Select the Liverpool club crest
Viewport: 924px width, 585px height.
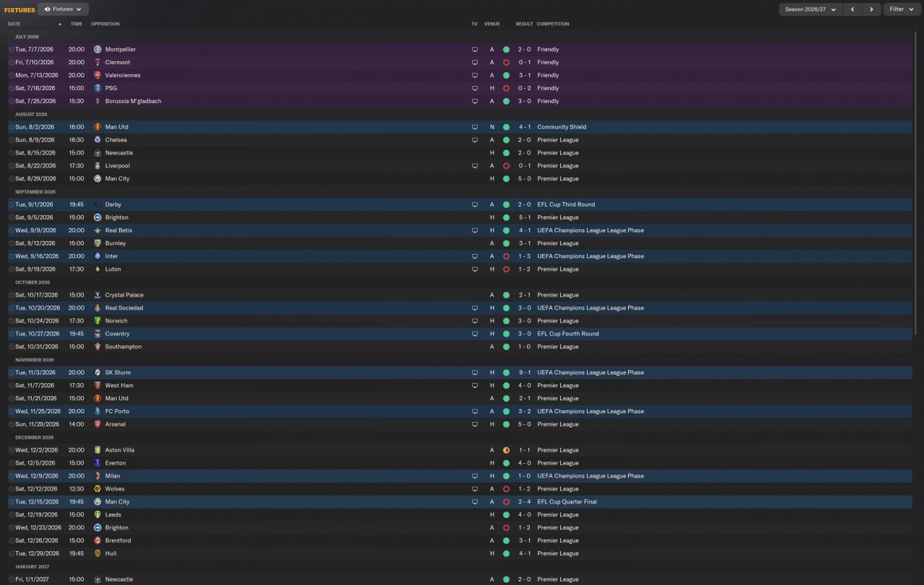tap(97, 166)
